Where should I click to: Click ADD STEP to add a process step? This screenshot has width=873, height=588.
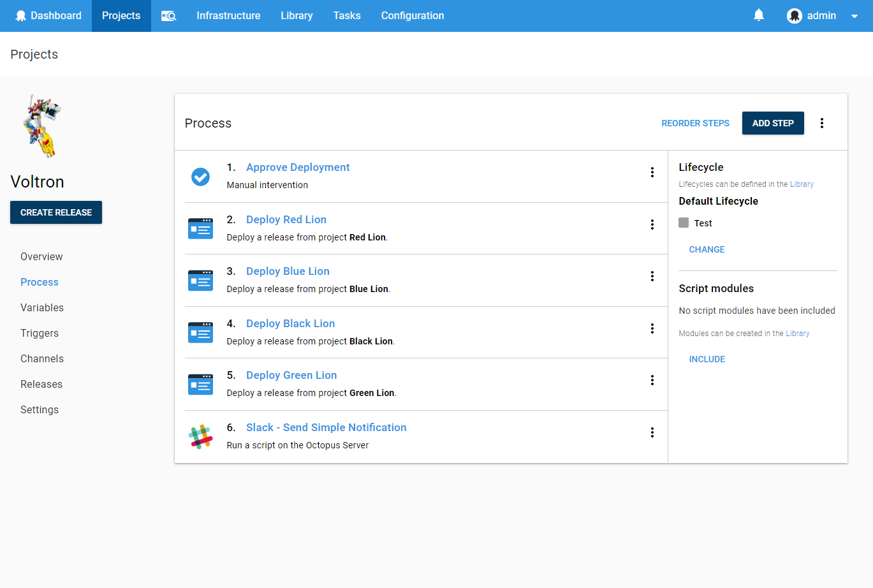pos(773,122)
